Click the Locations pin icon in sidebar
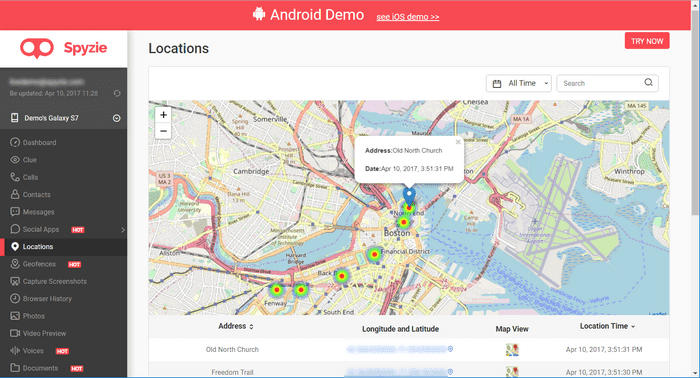 click(x=15, y=246)
